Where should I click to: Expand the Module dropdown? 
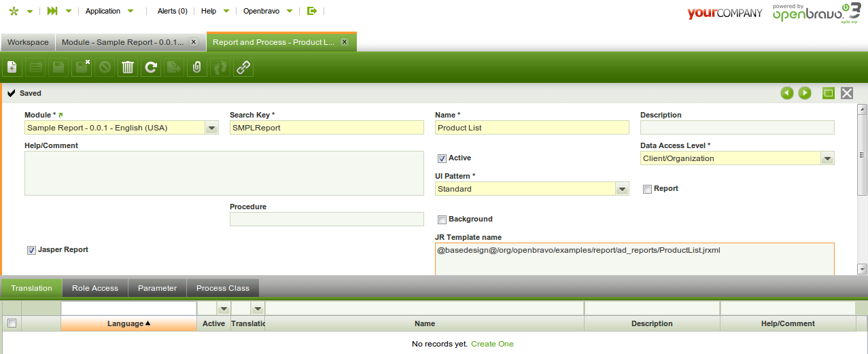coord(211,128)
